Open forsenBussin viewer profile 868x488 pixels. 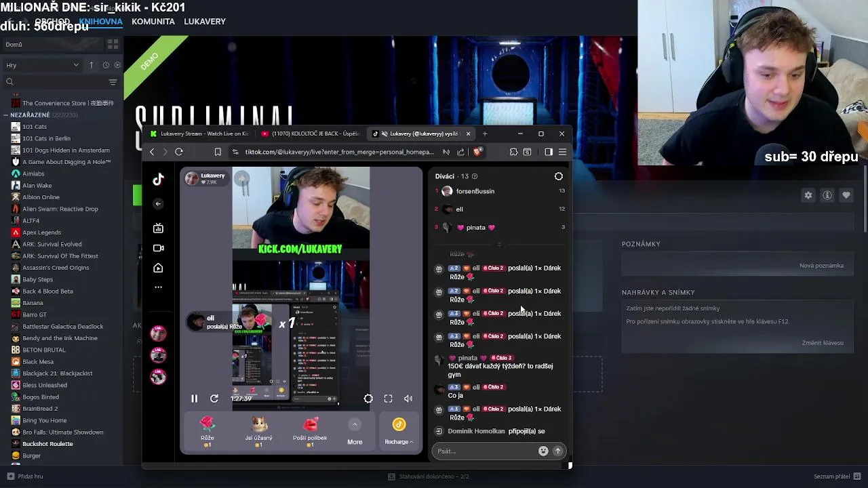pos(475,191)
